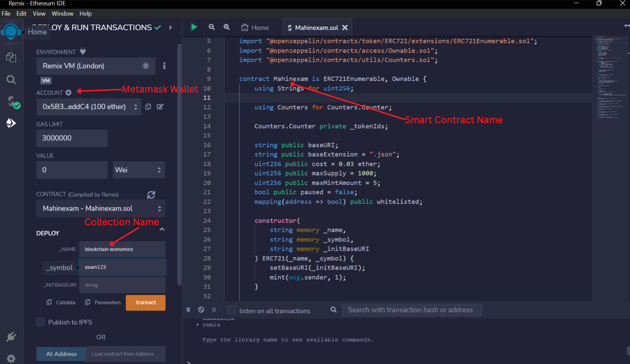630x364 pixels.
Task: Open the Window menu
Action: [63, 14]
